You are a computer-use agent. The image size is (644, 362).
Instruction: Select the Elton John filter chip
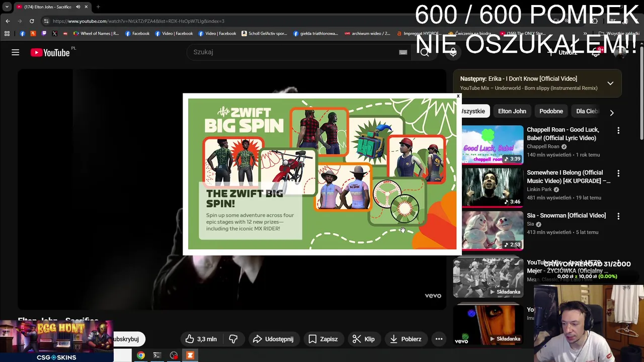pos(512,111)
